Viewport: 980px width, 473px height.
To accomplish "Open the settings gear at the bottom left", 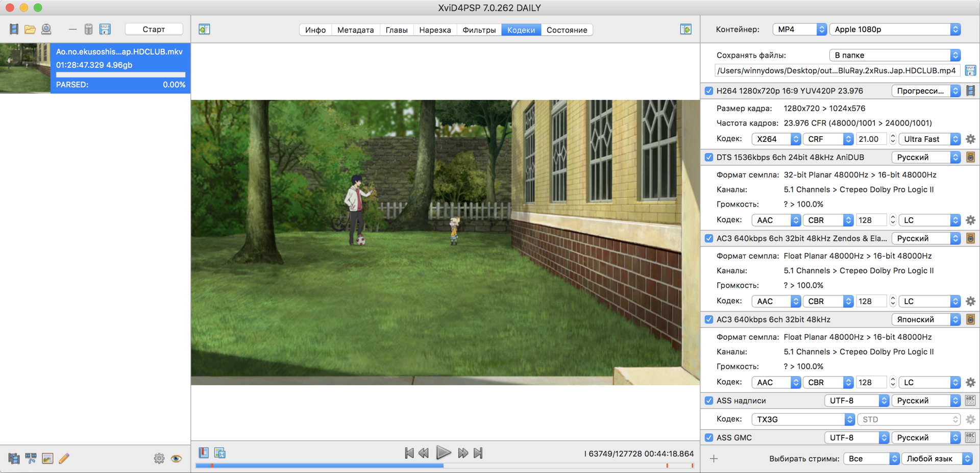I will click(x=159, y=458).
